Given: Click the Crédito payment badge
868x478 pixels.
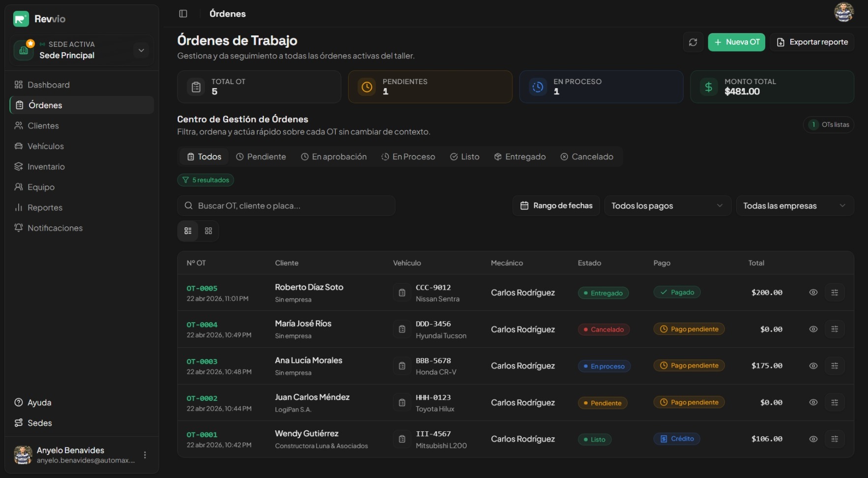Looking at the screenshot, I should click(x=677, y=439).
